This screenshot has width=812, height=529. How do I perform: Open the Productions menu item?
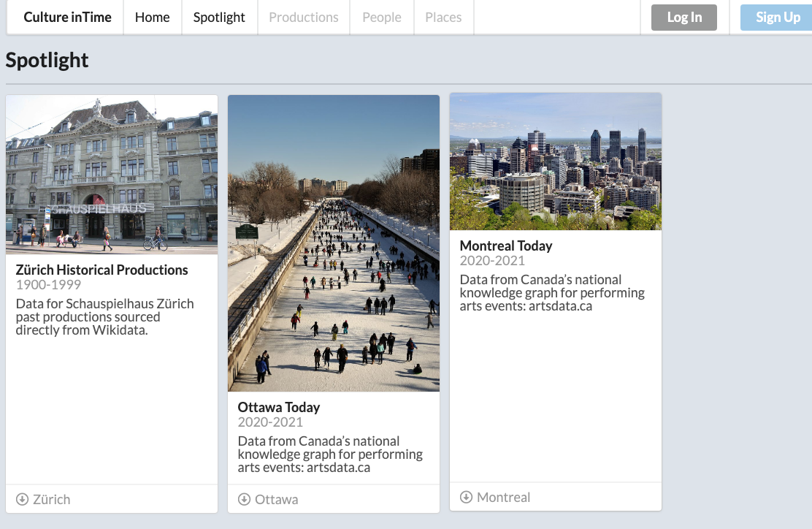click(304, 18)
